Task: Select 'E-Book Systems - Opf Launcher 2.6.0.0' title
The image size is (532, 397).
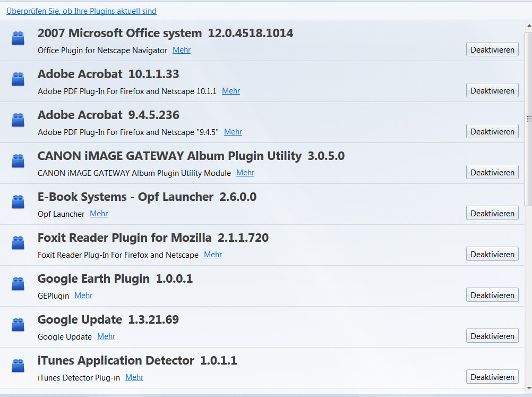Action: pyautogui.click(x=147, y=197)
